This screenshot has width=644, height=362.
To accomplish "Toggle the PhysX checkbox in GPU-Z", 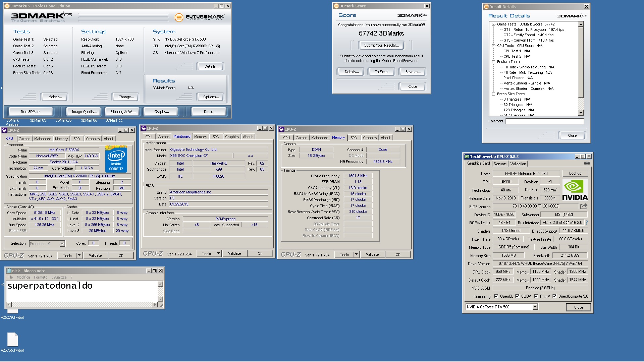I will coord(536,296).
